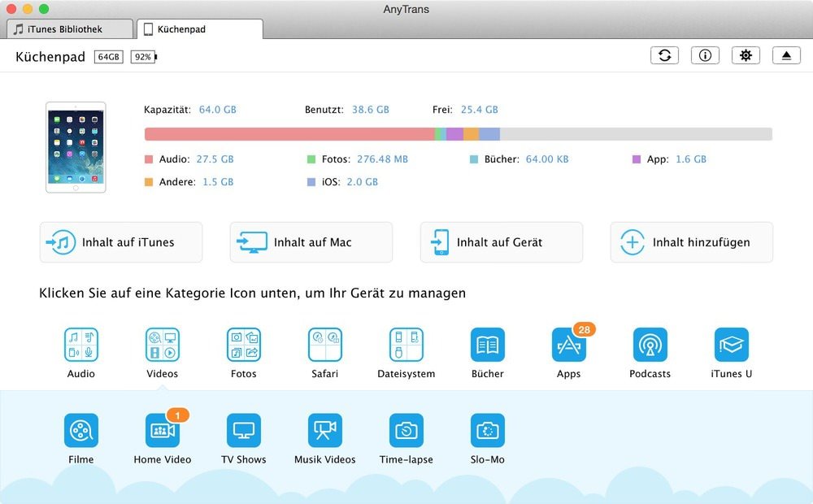Open the Safari category icon
Image resolution: width=813 pixels, height=504 pixels.
pyautogui.click(x=325, y=345)
